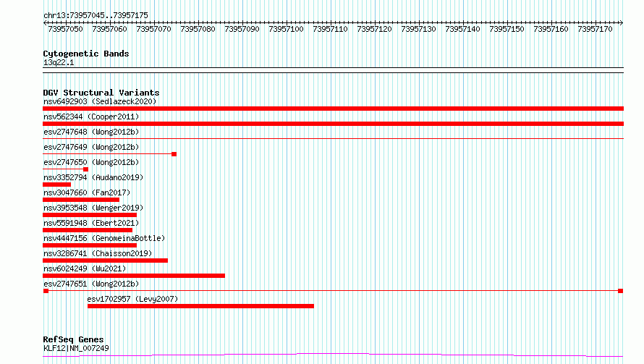The height and width of the screenshot is (364, 644).
Task: Click the red bar under nsv6024249 (Wu2021)
Action: click(134, 276)
